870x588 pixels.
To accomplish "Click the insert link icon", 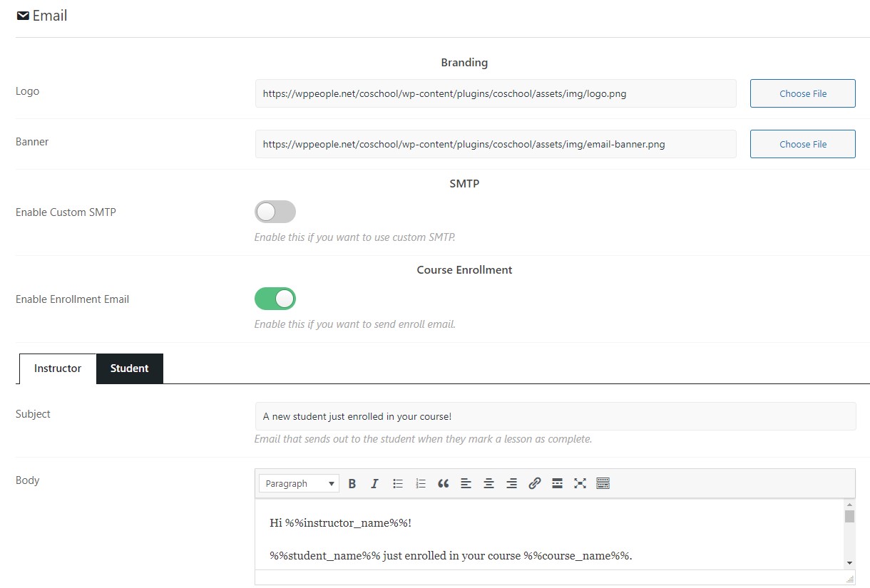I will [x=534, y=484].
